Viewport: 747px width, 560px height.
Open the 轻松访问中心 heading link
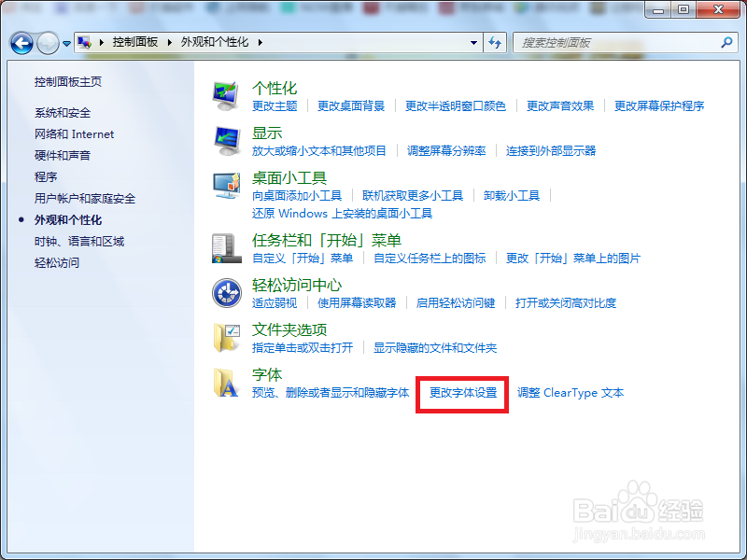pos(297,286)
